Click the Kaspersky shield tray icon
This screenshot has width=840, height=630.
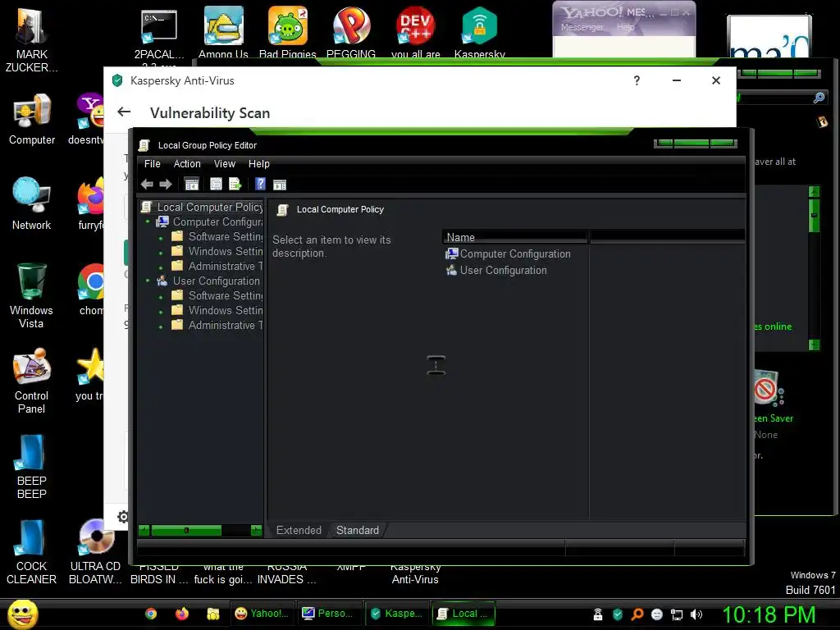618,614
